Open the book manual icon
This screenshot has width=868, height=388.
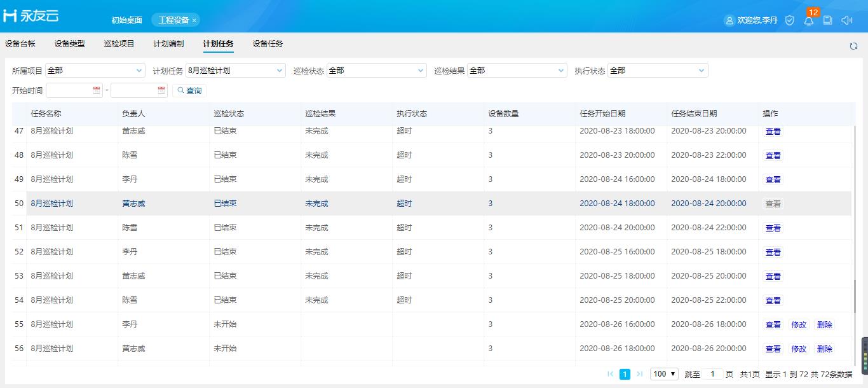click(x=827, y=20)
